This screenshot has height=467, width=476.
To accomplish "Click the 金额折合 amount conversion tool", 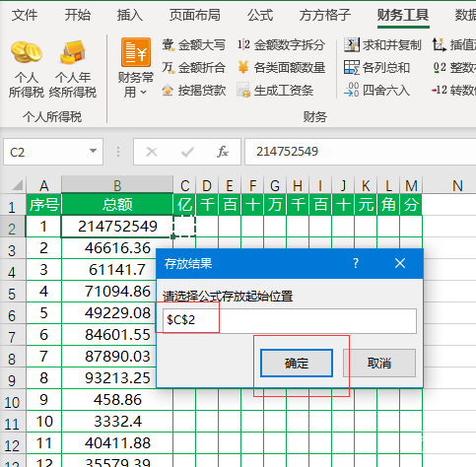I will [194, 68].
